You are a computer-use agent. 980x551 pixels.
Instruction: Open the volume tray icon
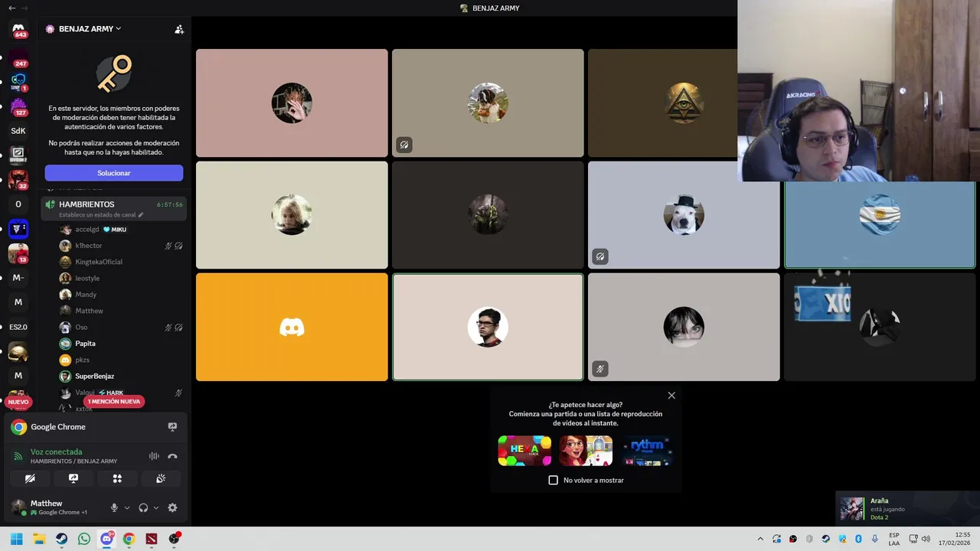[926, 539]
